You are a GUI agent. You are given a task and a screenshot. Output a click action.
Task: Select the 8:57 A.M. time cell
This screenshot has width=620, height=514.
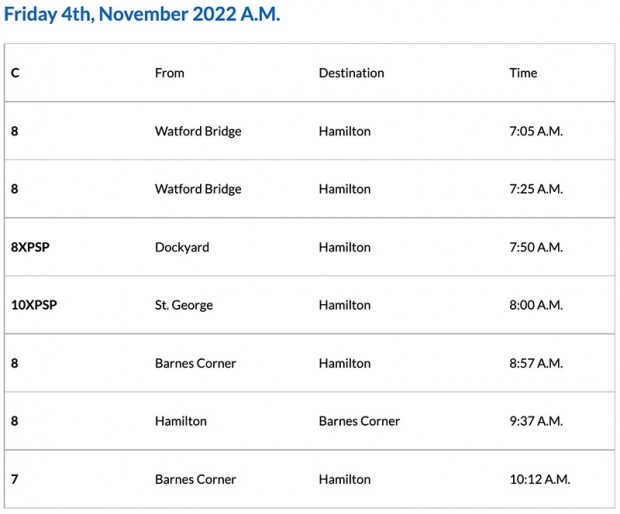pos(536,363)
